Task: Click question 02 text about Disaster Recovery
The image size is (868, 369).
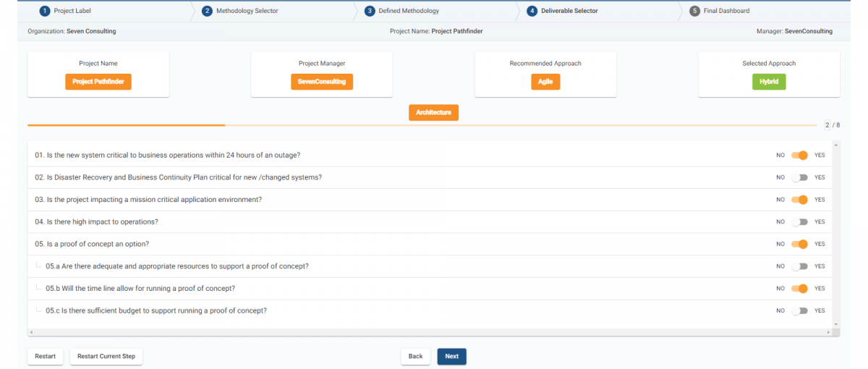Action: (x=179, y=177)
